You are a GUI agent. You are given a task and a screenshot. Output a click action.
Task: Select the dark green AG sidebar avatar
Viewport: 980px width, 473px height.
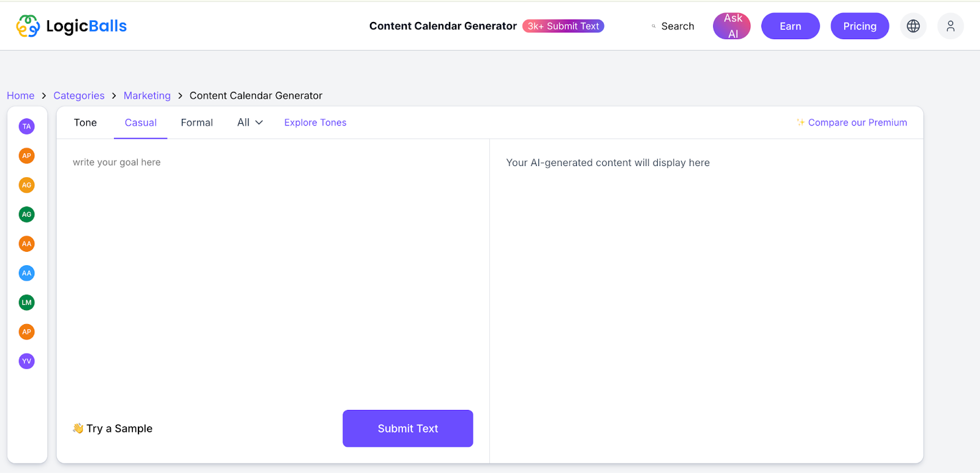pyautogui.click(x=26, y=214)
